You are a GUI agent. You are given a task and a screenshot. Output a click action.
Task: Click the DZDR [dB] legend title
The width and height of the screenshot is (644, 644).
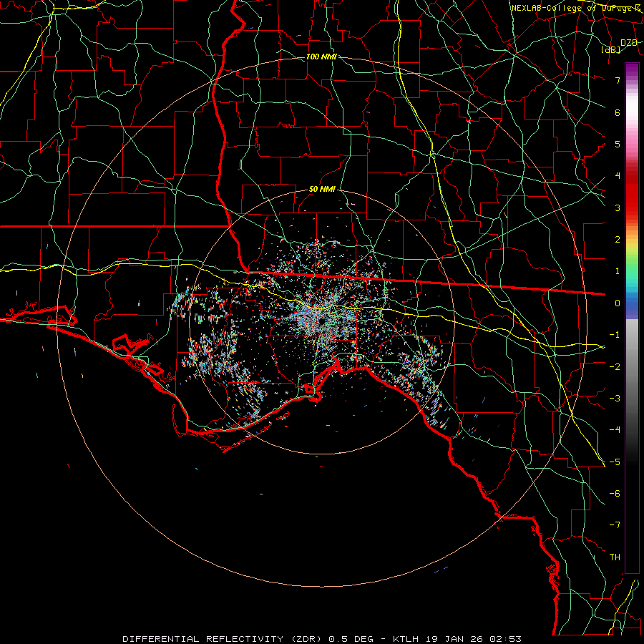[x=620, y=46]
